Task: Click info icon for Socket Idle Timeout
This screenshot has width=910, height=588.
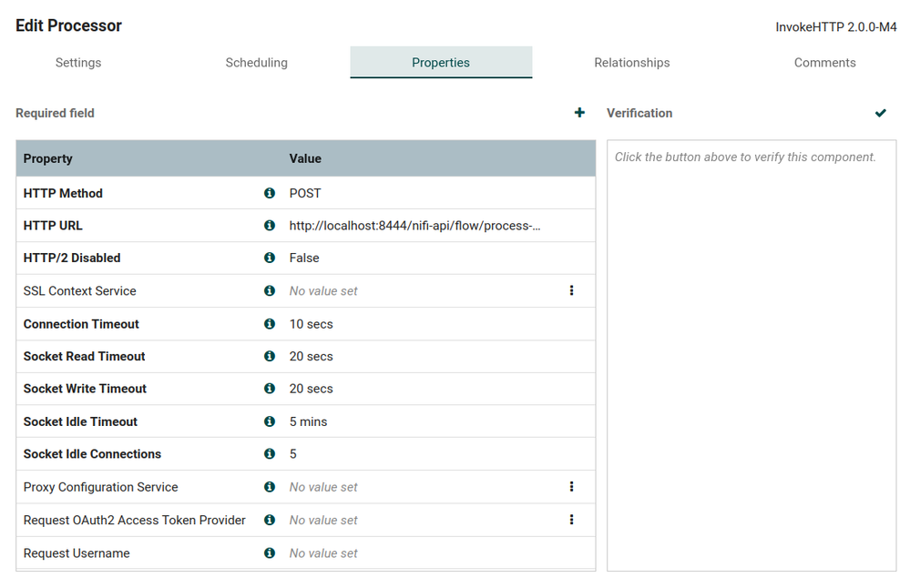Action: pos(270,421)
